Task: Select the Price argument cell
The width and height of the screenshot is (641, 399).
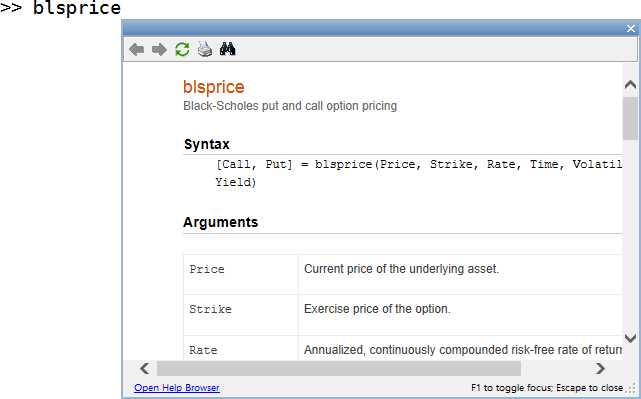Action: 241,274
